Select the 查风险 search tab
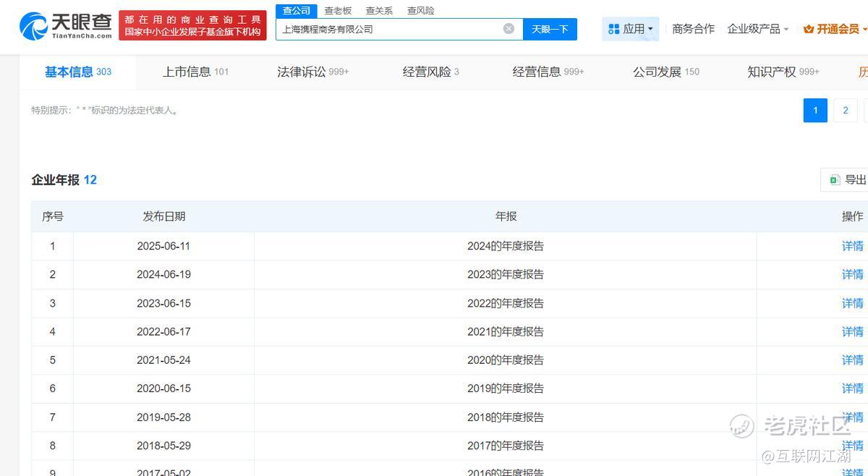Screen dimensions: 868x476 (x=420, y=11)
